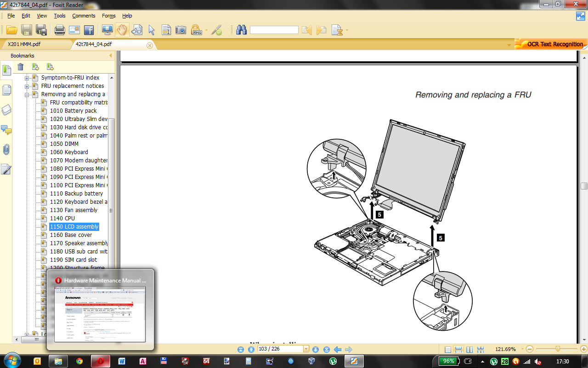Select the Select Text tool
588x368 pixels.
pos(166,30)
